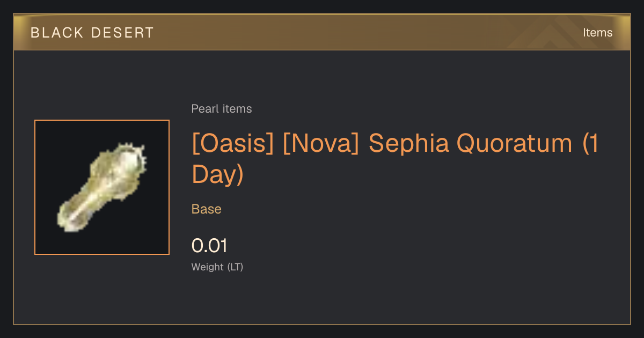Screen dimensions: 644x338
Task: Click Day) on the second title line
Action: 218,174
